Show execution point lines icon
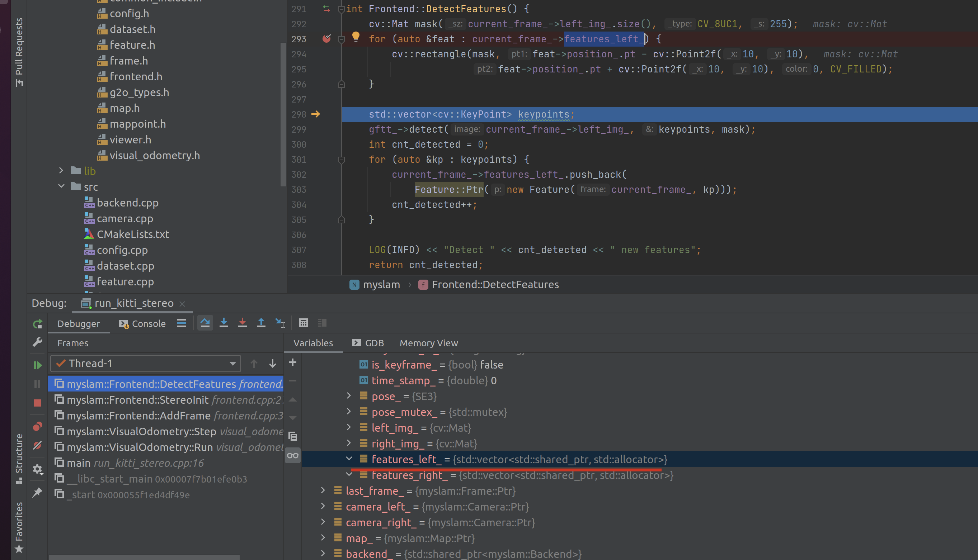 click(182, 323)
